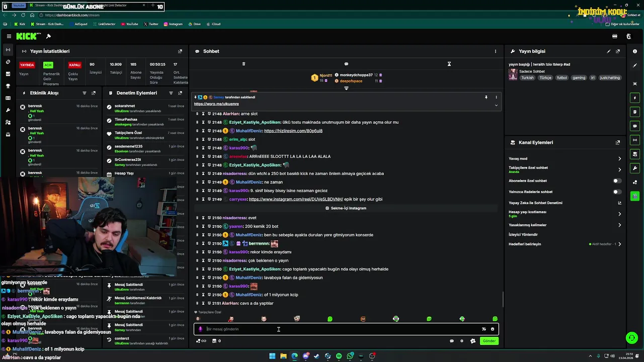Toggle stream info wrench widget in right rail
644x362 pixels.
[x=635, y=168]
